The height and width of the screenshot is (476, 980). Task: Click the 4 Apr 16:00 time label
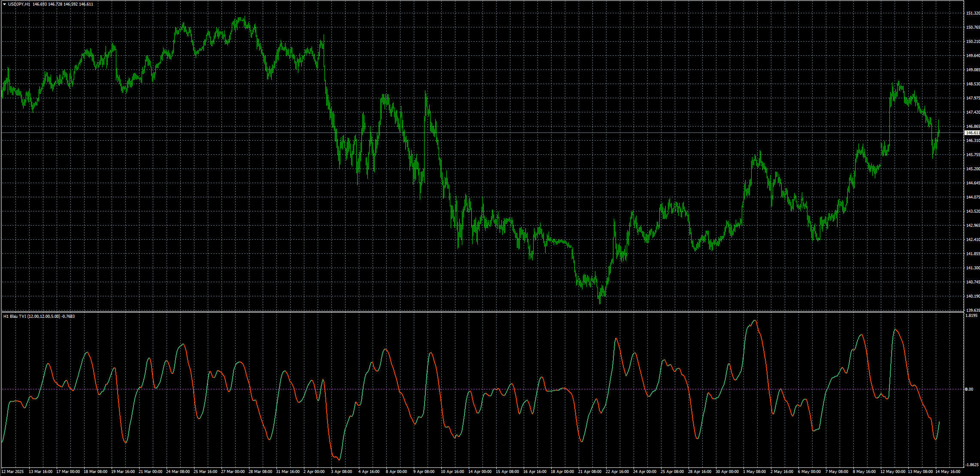(x=369, y=472)
